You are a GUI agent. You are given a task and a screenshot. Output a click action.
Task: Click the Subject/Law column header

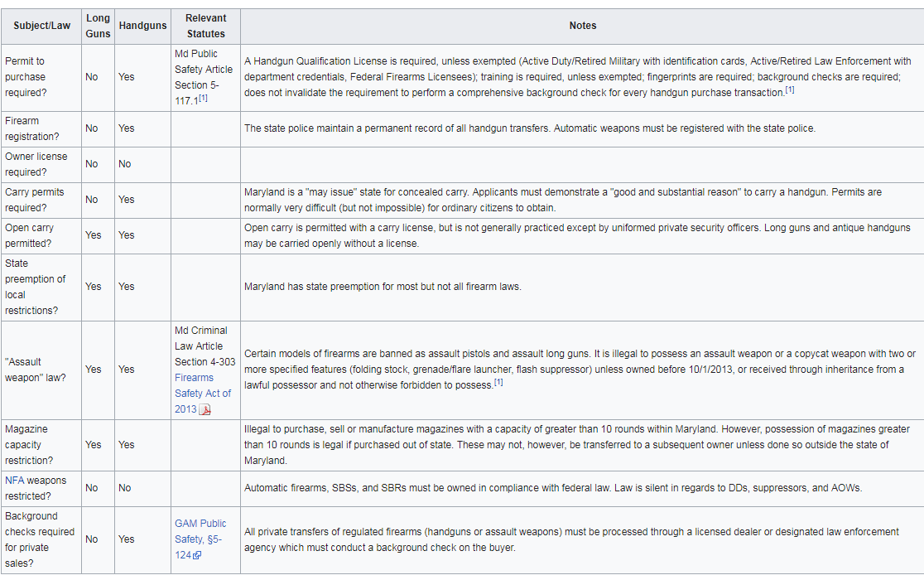(x=42, y=26)
